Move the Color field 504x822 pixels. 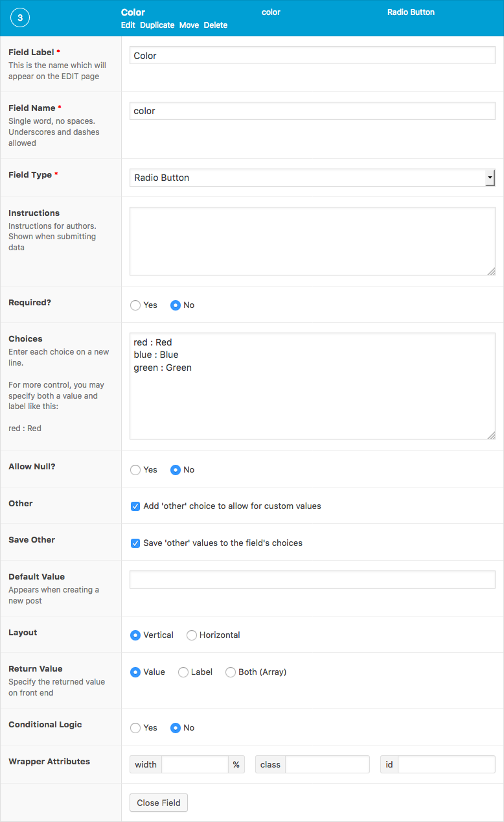coord(189,25)
